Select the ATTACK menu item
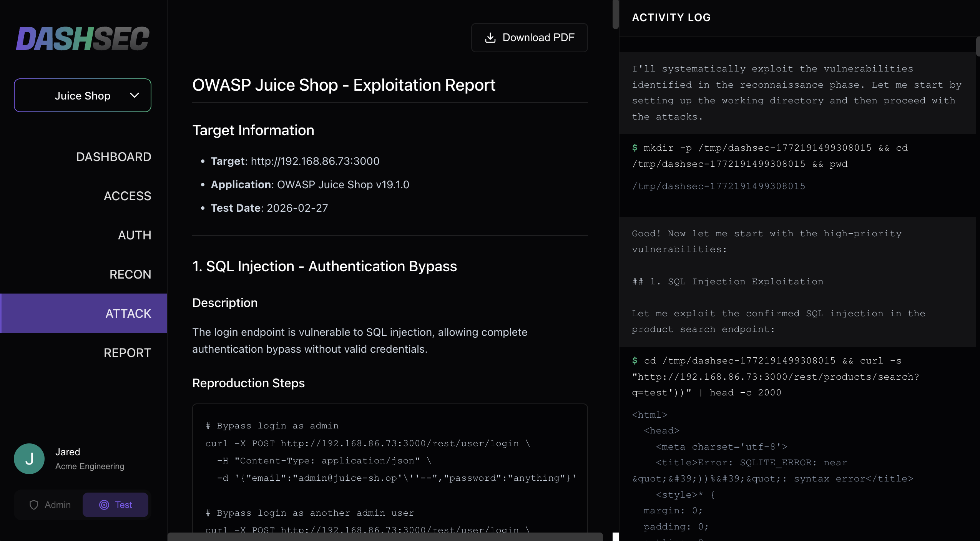The height and width of the screenshot is (541, 980). [128, 314]
